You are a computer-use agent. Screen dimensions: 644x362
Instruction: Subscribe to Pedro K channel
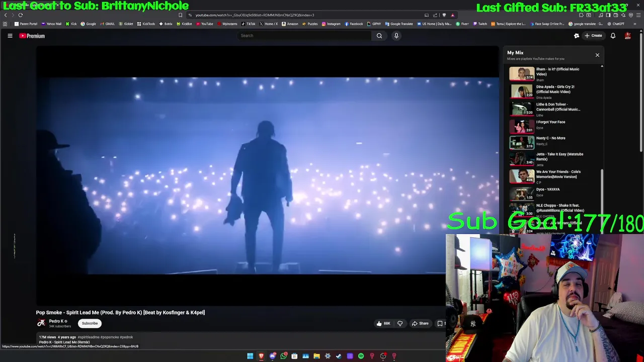[90, 323]
